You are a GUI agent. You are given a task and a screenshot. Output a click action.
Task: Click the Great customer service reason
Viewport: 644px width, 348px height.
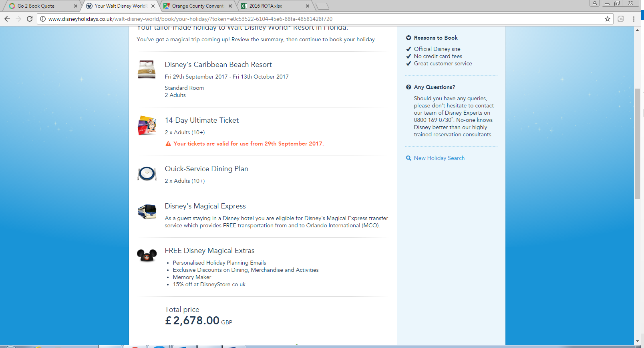pos(443,63)
